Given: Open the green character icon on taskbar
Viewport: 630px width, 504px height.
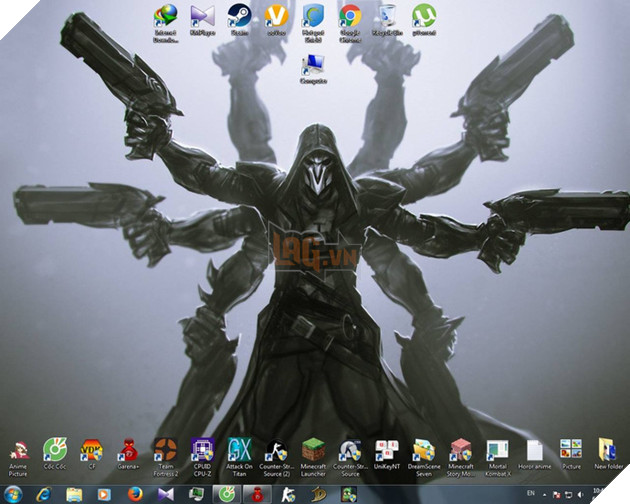Looking at the screenshot, I should click(x=348, y=494).
